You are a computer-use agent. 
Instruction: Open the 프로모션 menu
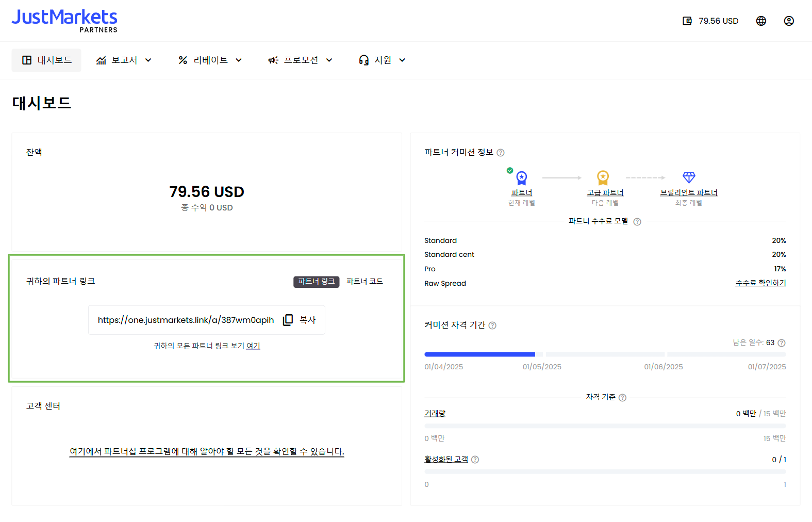[x=301, y=60]
